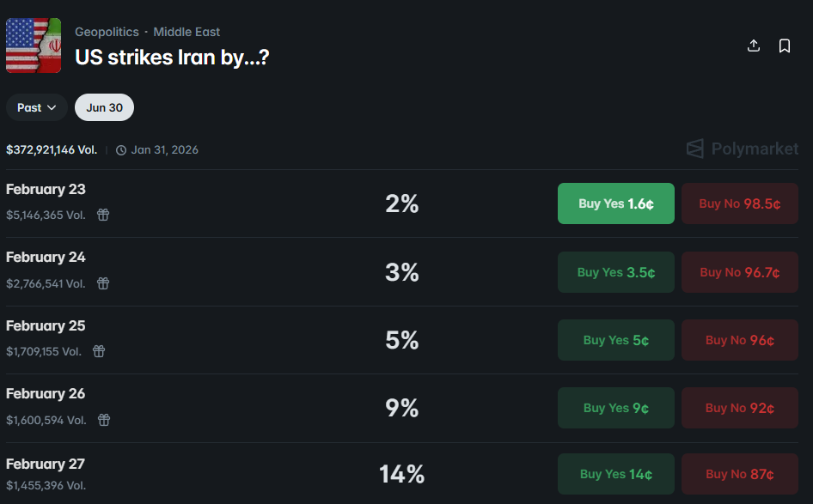
Task: Open the Past dropdown
Action: coord(37,107)
